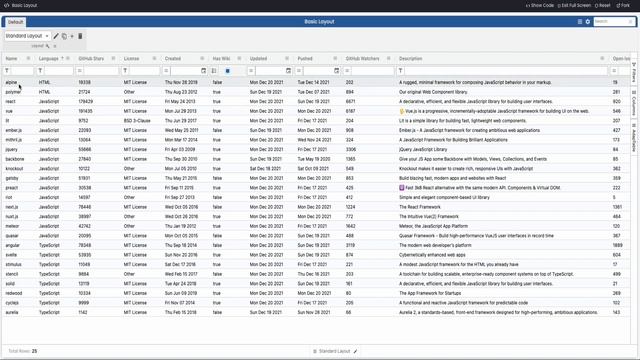The image size is (640, 360).
Task: Close the Layout toolbar with the small x
Action: pos(55,46)
